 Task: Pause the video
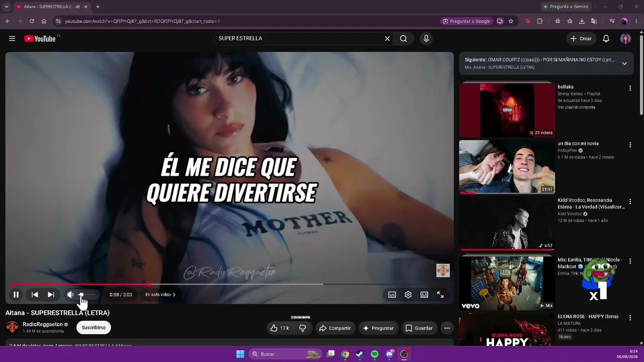(x=16, y=295)
